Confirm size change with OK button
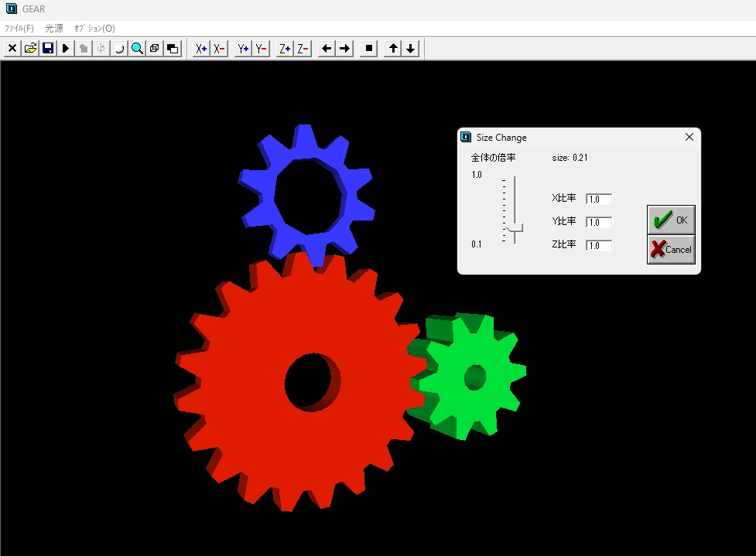 pos(671,220)
